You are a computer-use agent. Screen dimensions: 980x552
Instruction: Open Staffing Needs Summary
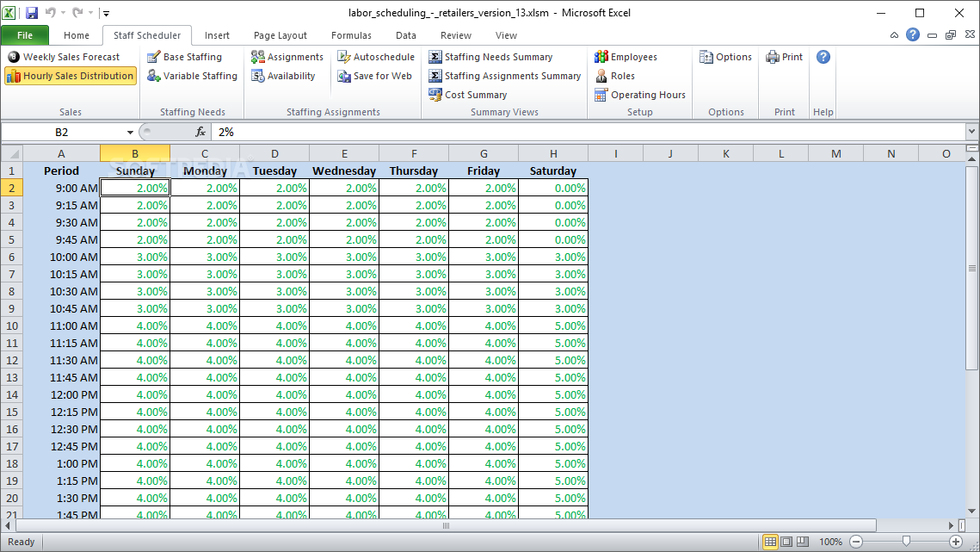(x=490, y=57)
